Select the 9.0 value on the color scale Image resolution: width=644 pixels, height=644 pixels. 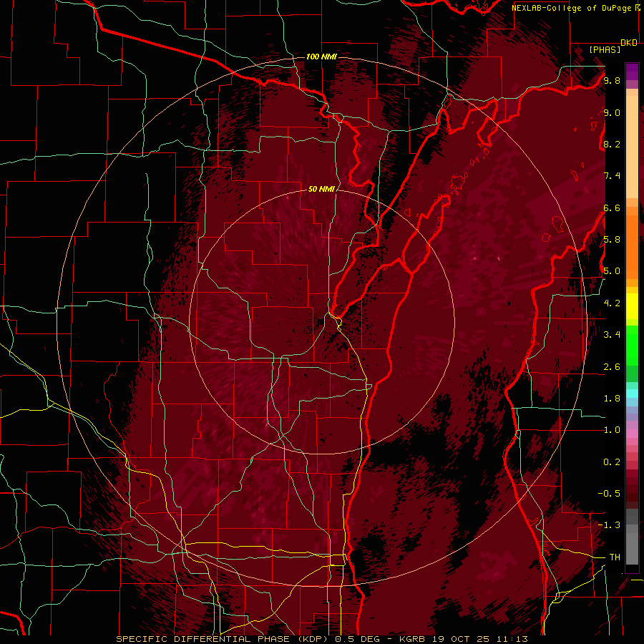612,112
